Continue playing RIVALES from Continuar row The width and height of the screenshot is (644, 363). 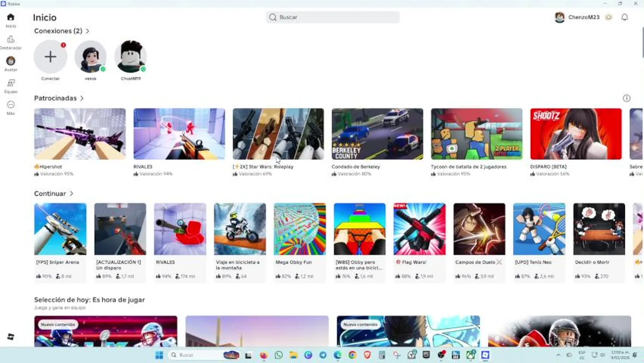click(x=180, y=229)
